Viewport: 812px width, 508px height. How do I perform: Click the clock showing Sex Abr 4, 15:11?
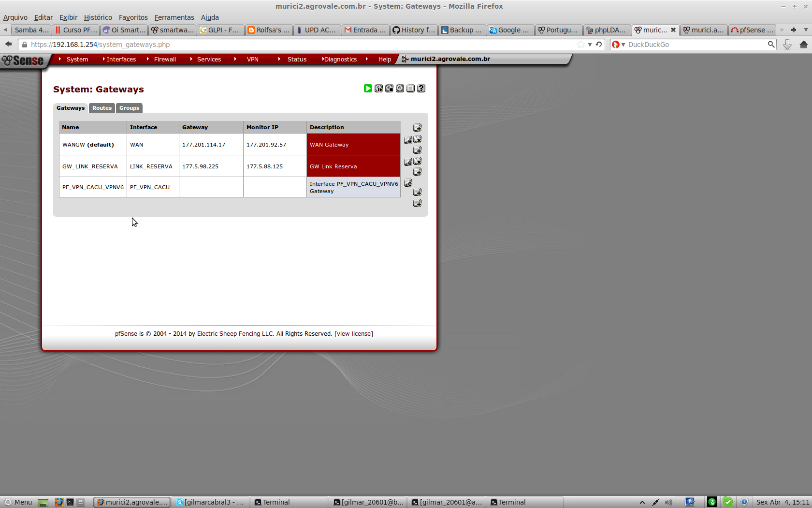(783, 502)
